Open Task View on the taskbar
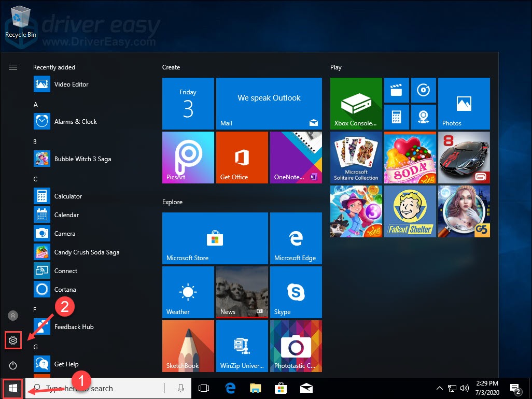This screenshot has height=399, width=532. (204, 389)
